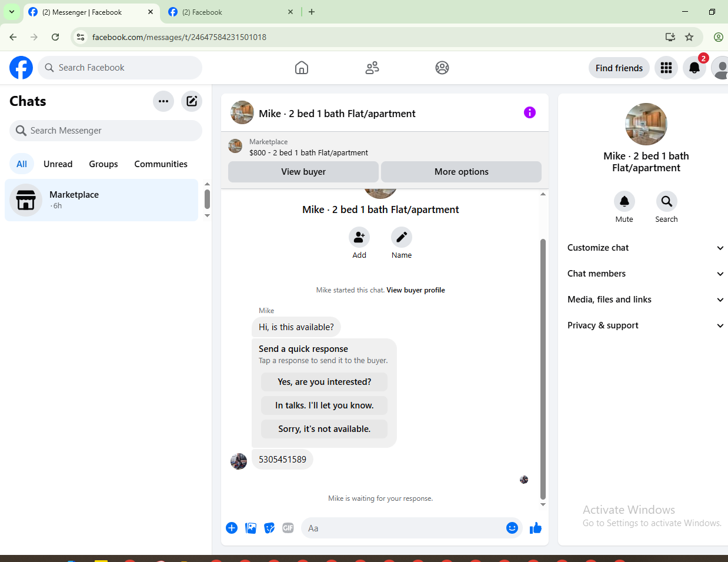Expand Customize chat section

pyautogui.click(x=645, y=248)
